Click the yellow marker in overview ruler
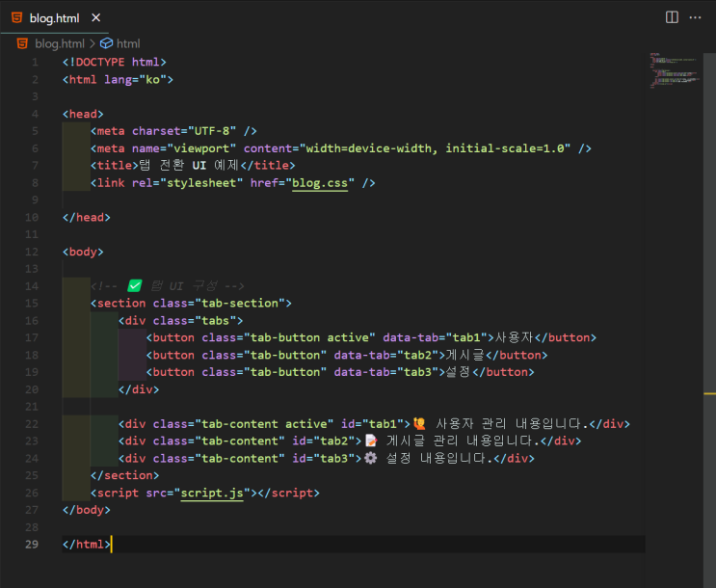This screenshot has width=716, height=588. [709, 393]
